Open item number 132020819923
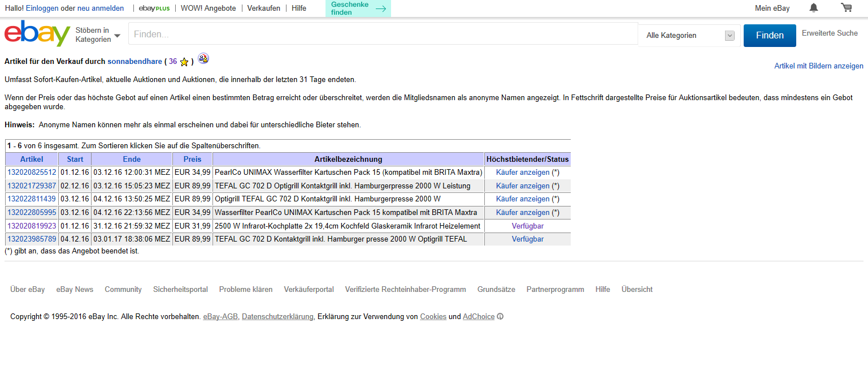This screenshot has width=868, height=370. pos(32,226)
